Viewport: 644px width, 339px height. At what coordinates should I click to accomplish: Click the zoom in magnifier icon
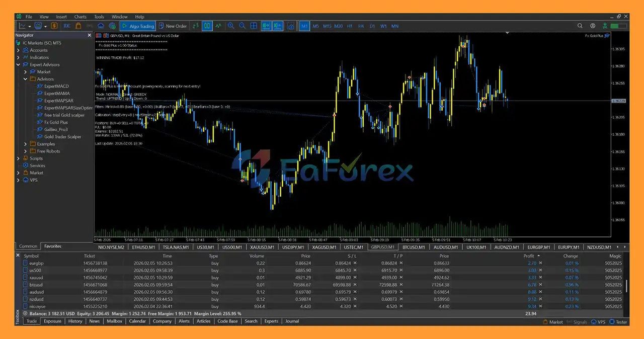pos(231,26)
